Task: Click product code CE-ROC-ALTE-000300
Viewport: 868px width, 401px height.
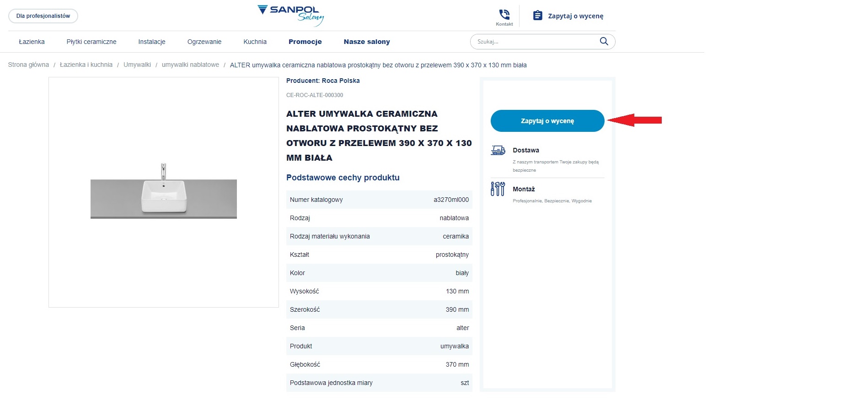Action: click(x=315, y=95)
